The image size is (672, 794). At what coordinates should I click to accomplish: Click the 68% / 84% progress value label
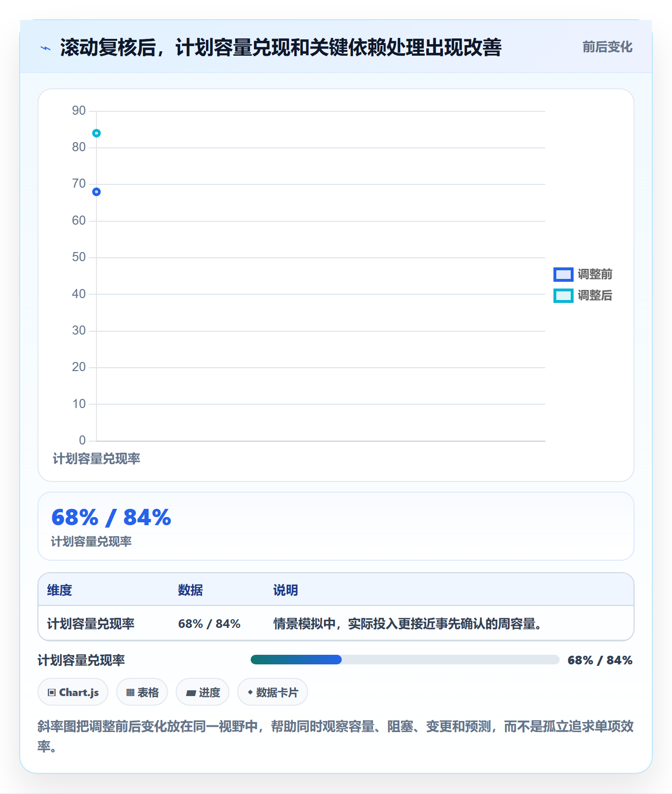600,660
